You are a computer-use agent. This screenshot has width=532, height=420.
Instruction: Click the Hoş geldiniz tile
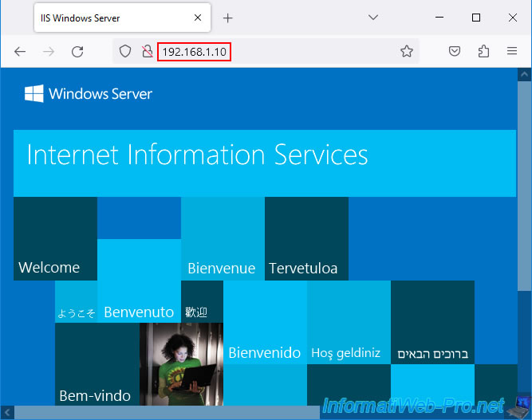click(x=349, y=323)
